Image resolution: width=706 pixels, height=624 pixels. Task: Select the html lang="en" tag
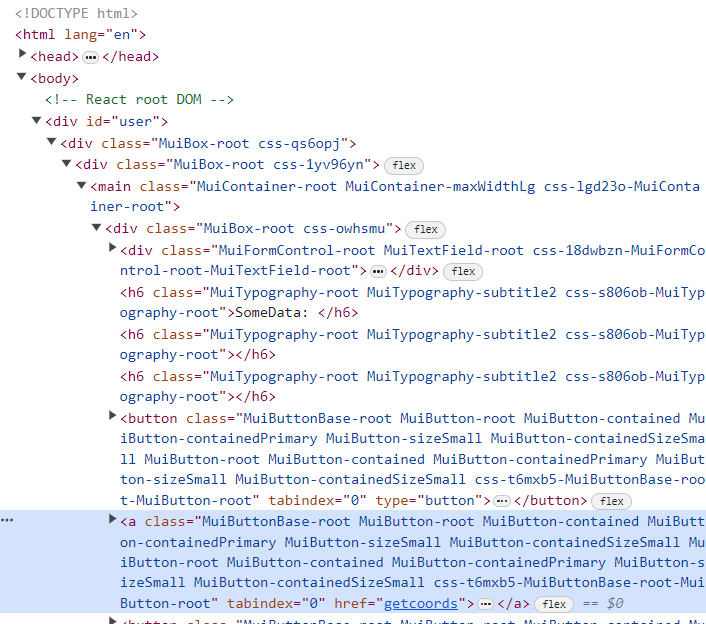80,35
